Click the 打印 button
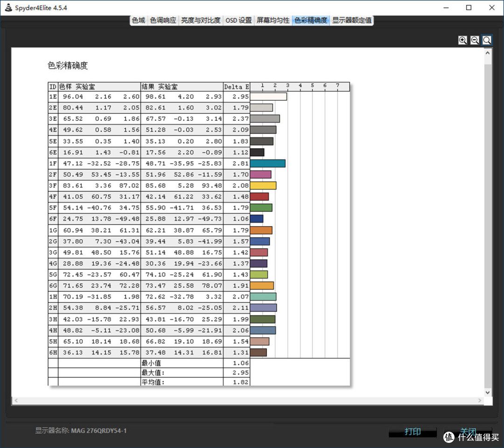504x448 pixels. coord(413,432)
